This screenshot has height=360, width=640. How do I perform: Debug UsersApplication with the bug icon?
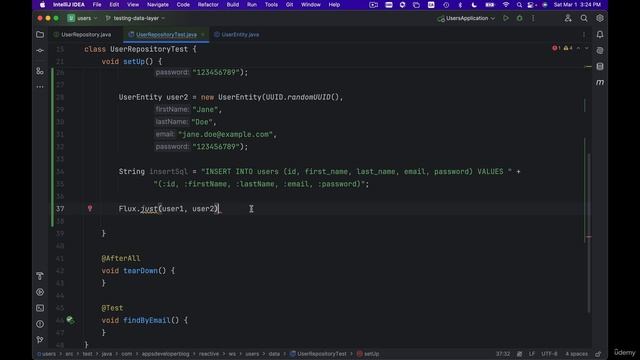click(x=519, y=18)
